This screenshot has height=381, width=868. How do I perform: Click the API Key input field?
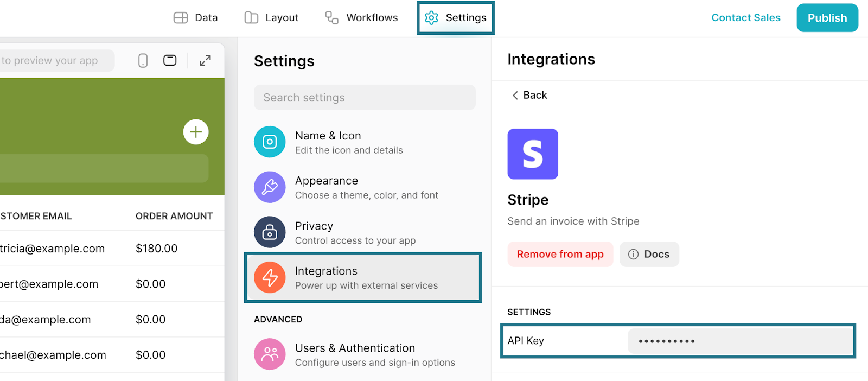coord(740,341)
